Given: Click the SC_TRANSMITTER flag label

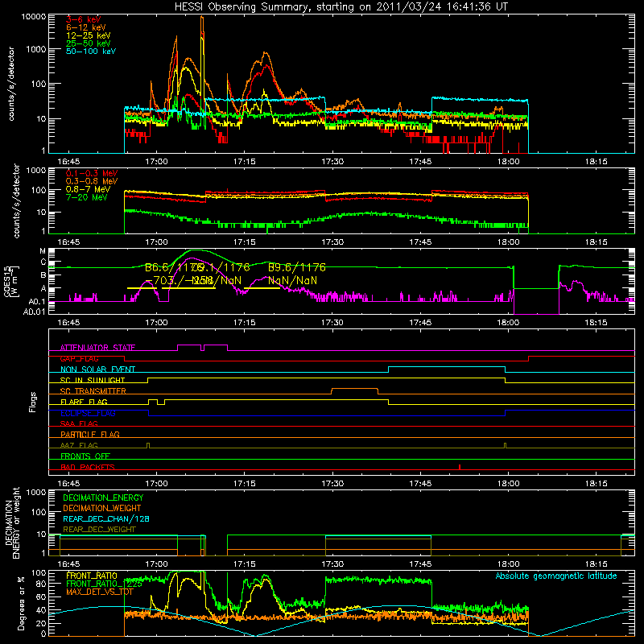Looking at the screenshot, I should pos(93,391).
